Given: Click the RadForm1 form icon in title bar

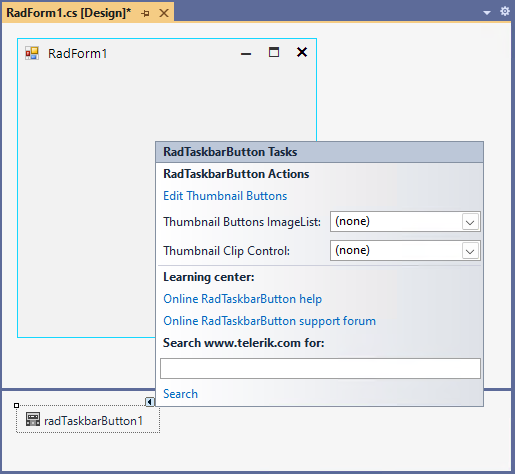Looking at the screenshot, I should point(32,53).
